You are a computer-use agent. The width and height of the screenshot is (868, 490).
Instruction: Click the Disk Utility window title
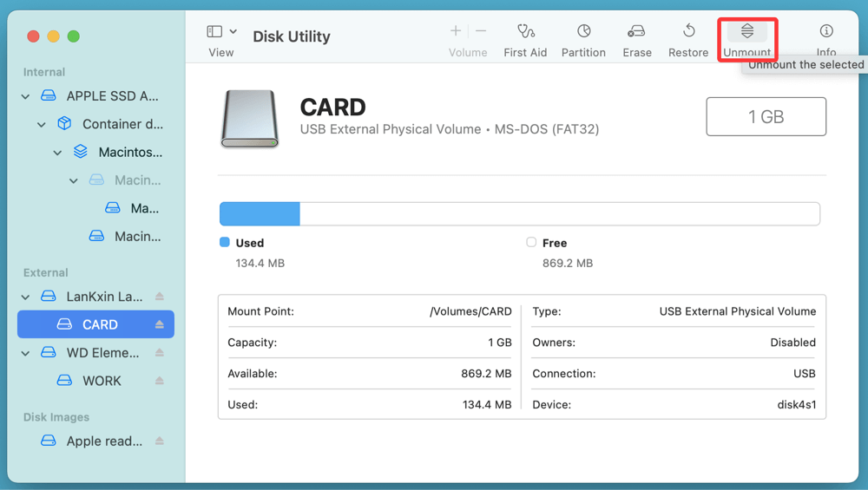point(292,36)
